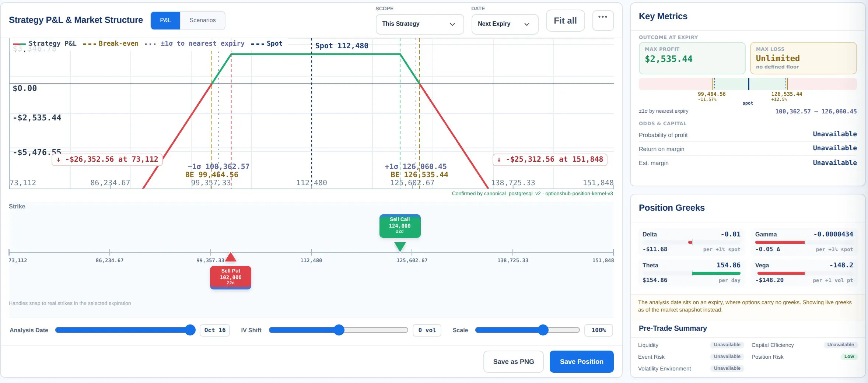Image resolution: width=868 pixels, height=383 pixels.
Task: Click the Probability of profit Unavailable value
Action: click(835, 134)
